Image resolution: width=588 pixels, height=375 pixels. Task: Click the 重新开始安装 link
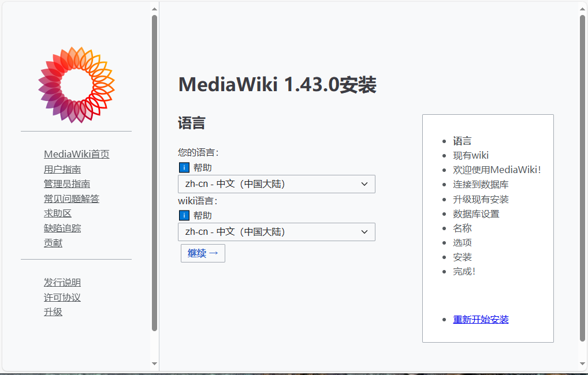[481, 320]
